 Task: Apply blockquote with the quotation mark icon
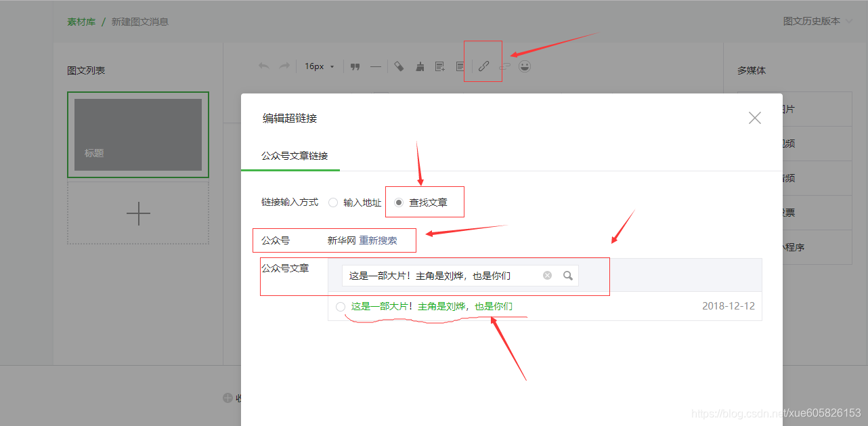355,66
